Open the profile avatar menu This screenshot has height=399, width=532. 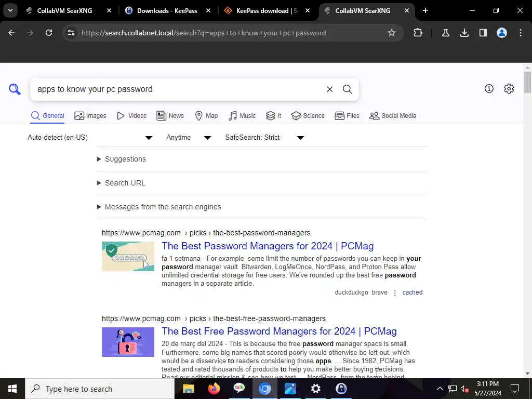pos(501,33)
